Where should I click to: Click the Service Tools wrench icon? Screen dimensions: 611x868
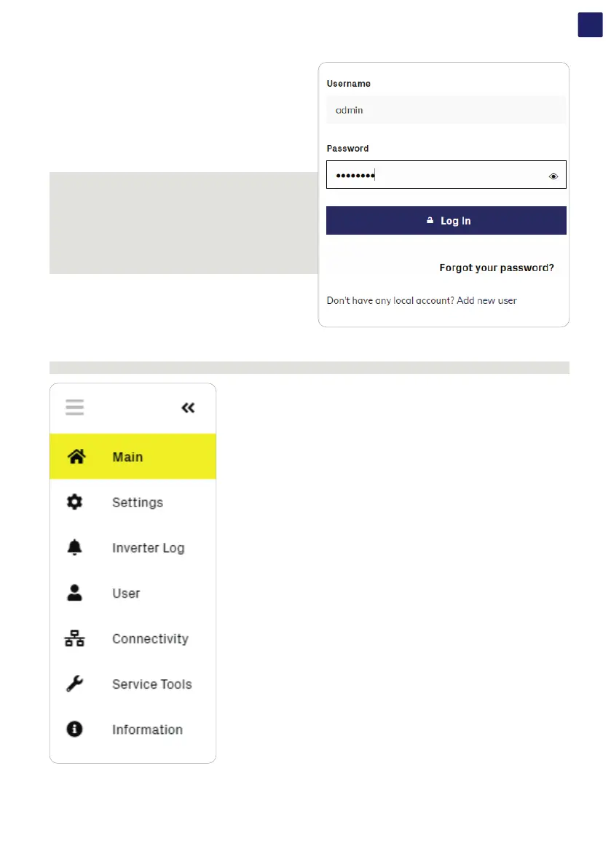(74, 684)
